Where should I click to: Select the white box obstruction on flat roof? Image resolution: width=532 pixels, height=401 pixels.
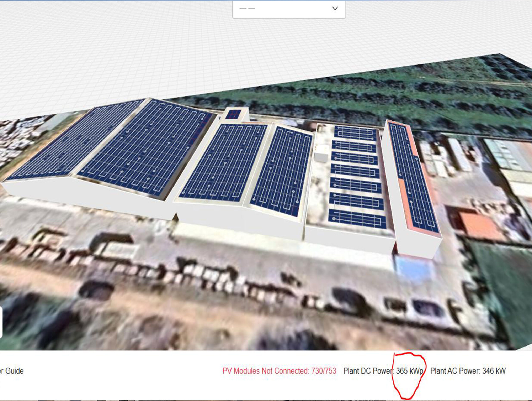click(x=321, y=153)
